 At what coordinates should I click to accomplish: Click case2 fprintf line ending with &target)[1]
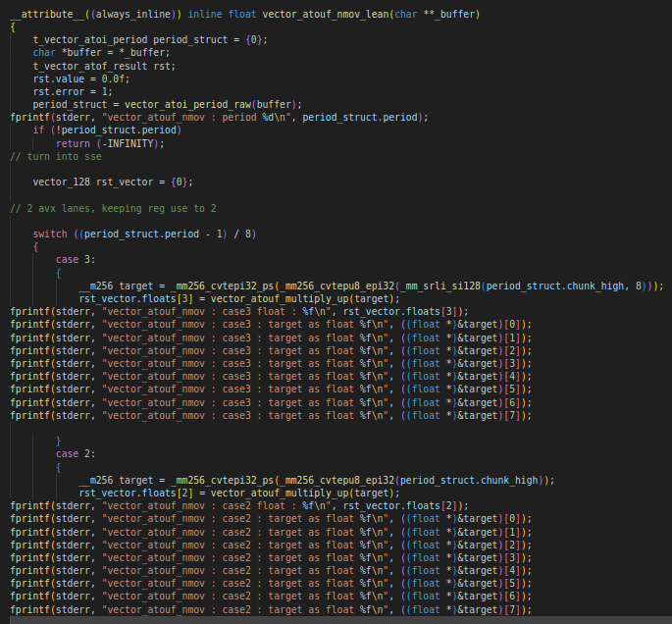(271, 533)
